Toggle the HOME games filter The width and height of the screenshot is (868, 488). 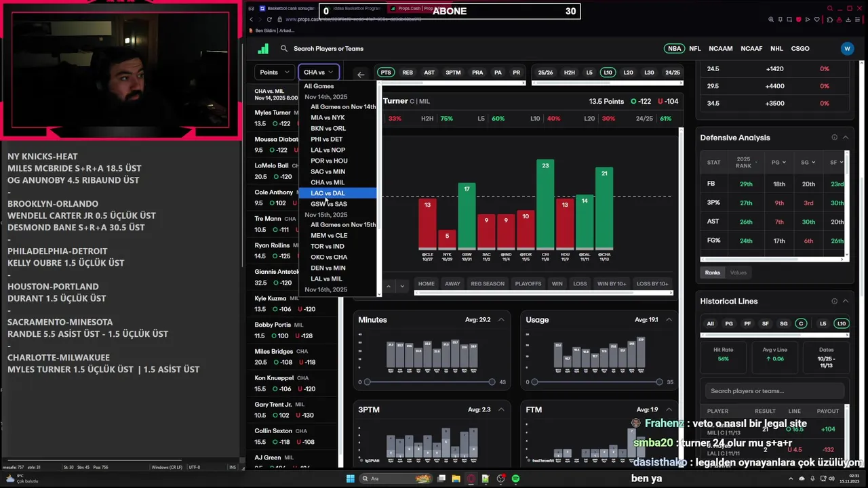pyautogui.click(x=427, y=283)
